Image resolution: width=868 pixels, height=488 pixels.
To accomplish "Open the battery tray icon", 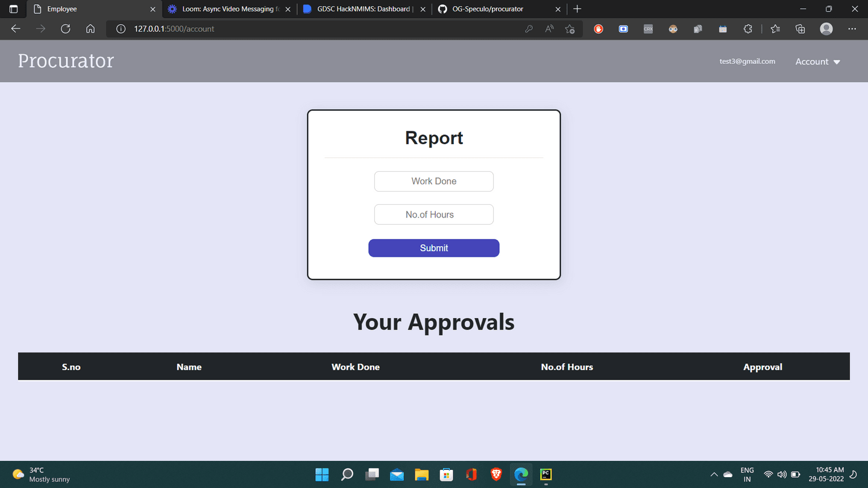I will [795, 475].
